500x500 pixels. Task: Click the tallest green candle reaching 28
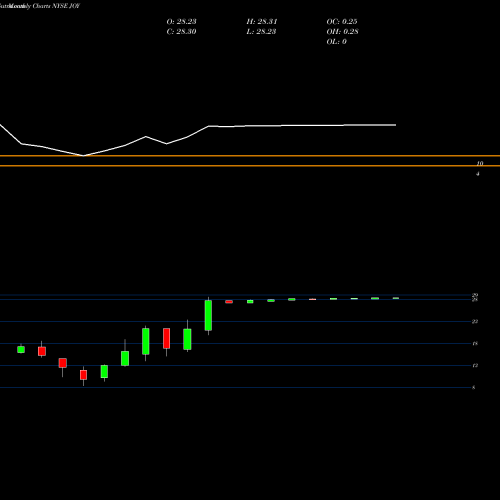coord(208,315)
